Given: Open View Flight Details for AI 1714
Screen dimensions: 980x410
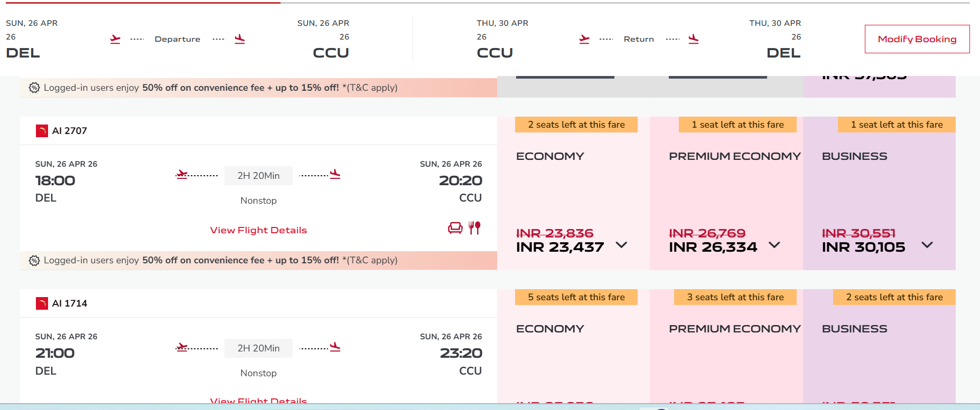Looking at the screenshot, I should pos(258,401).
